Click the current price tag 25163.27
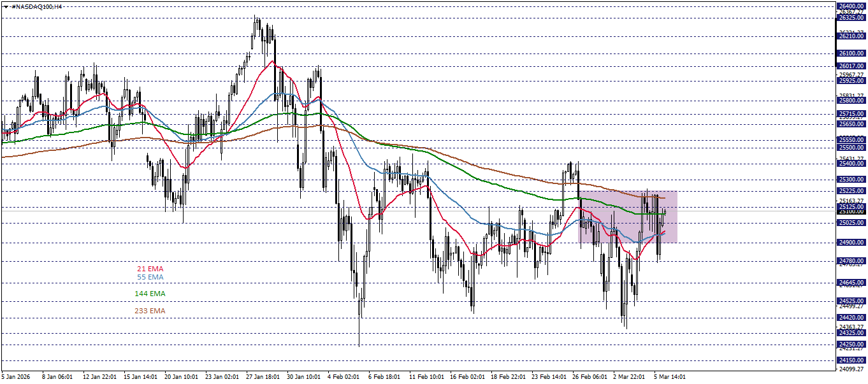 tap(851, 201)
